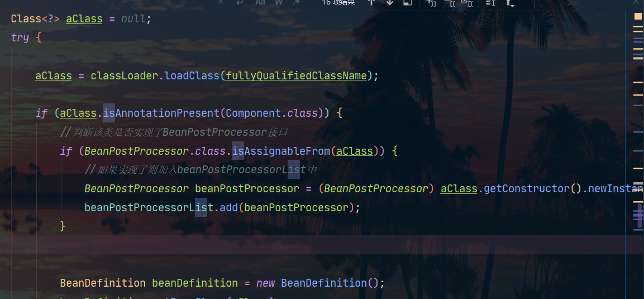Click 'isAssignableFrom' method call
This screenshot has height=299, width=644.
pyautogui.click(x=281, y=151)
